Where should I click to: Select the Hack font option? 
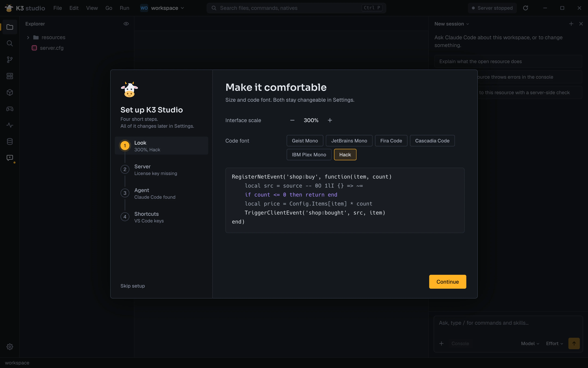(345, 155)
